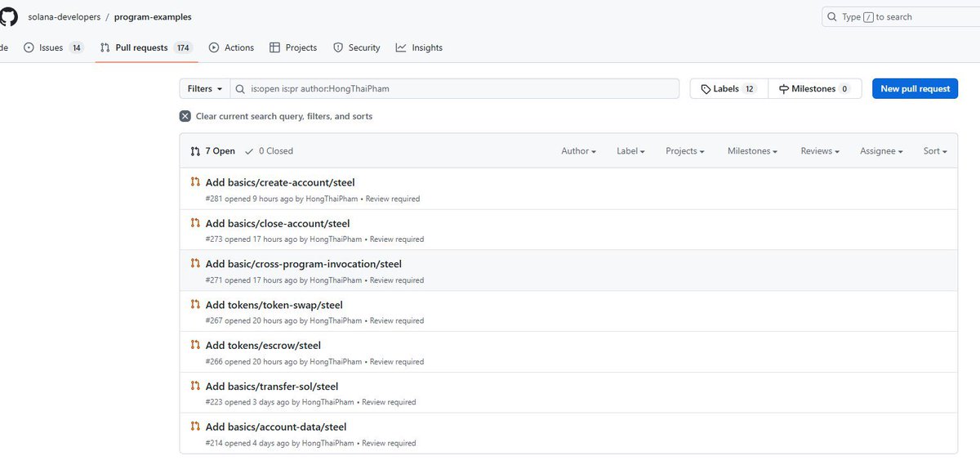Click the X icon to clear search query
This screenshot has width=980, height=465.
[x=185, y=116]
